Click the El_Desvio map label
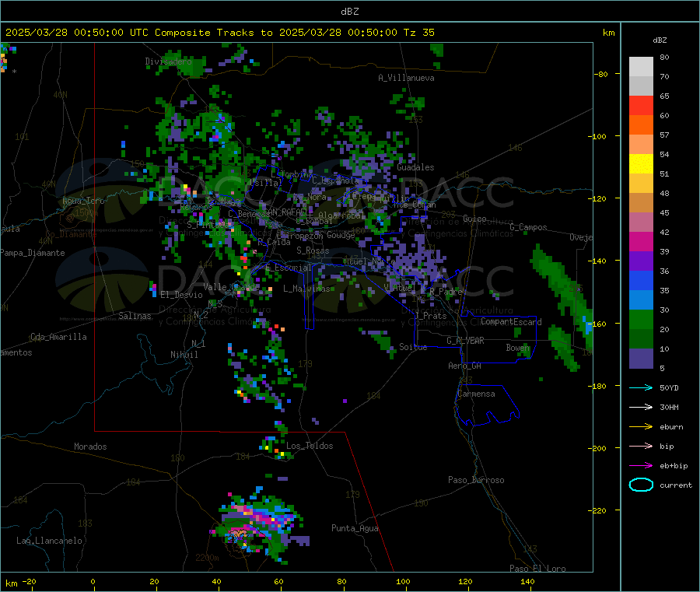This screenshot has height=592, width=700. click(181, 295)
